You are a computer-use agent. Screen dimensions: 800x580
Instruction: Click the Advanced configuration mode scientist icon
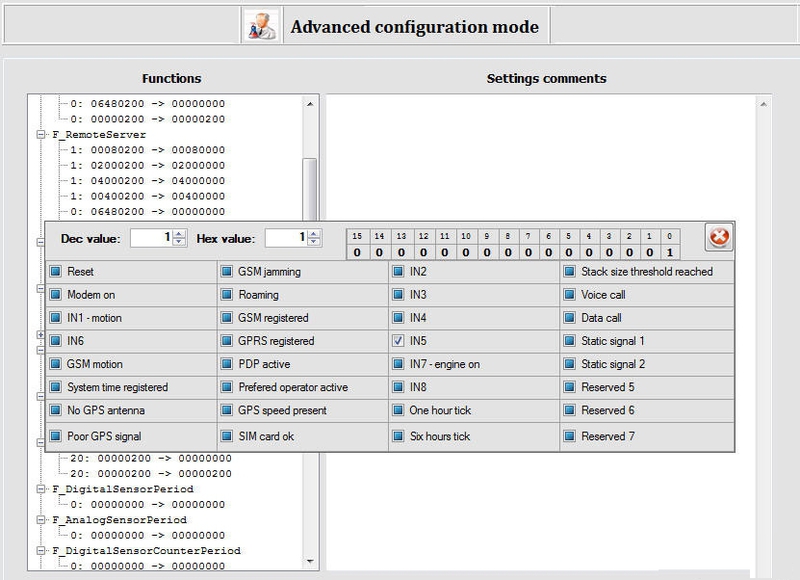pos(262,26)
